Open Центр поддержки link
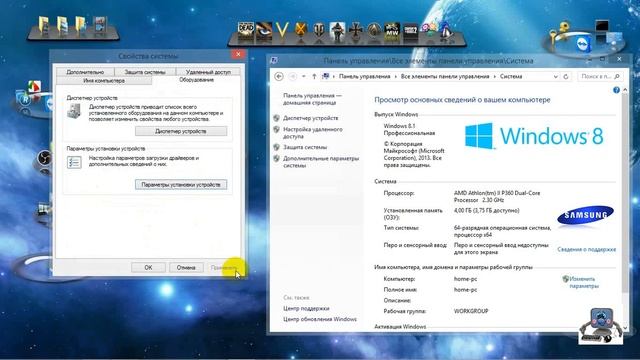Viewport: 640px width, 360px height. coord(306,308)
